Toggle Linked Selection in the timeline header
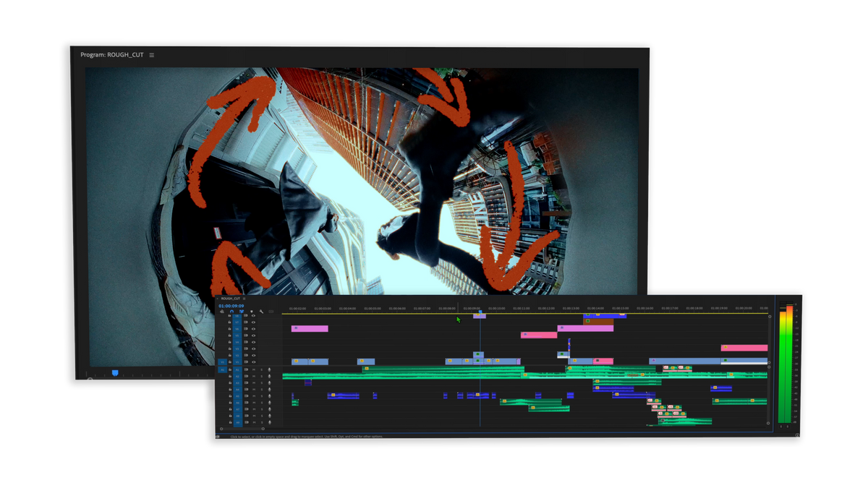 point(242,312)
